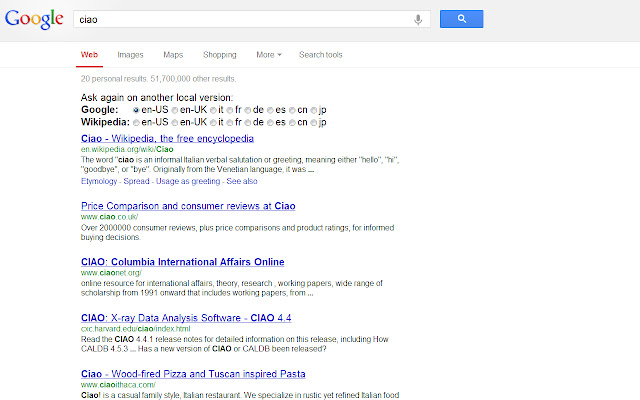Image resolution: width=640 pixels, height=400 pixels.
Task: Select Wikipedia en-US radio button
Action: click(x=136, y=122)
